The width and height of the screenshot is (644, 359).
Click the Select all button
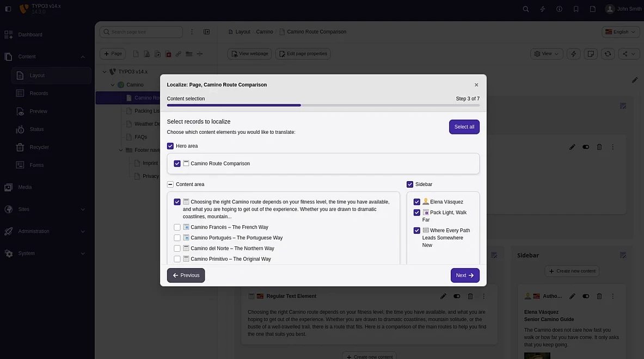point(464,126)
